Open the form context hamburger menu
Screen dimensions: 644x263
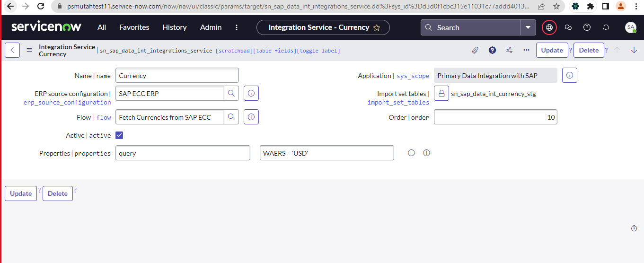(x=29, y=50)
